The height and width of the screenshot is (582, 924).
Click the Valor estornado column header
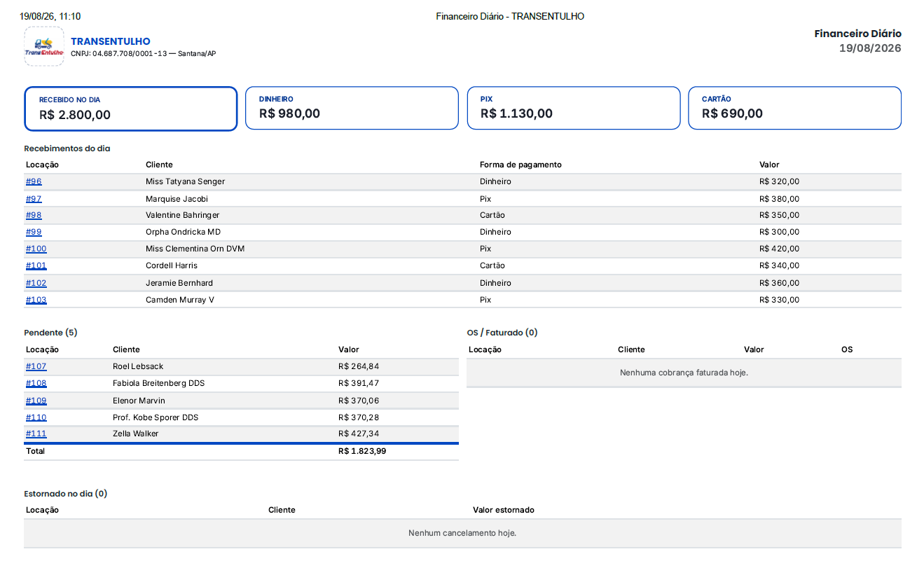(x=504, y=510)
